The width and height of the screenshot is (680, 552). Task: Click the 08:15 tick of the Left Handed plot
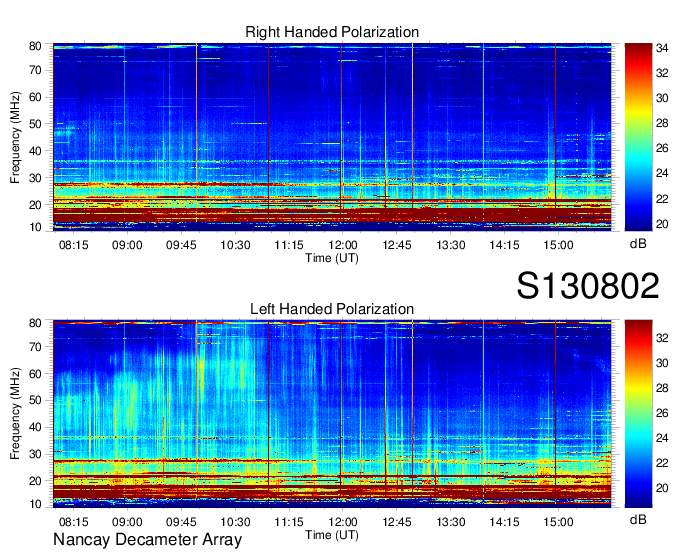73,522
